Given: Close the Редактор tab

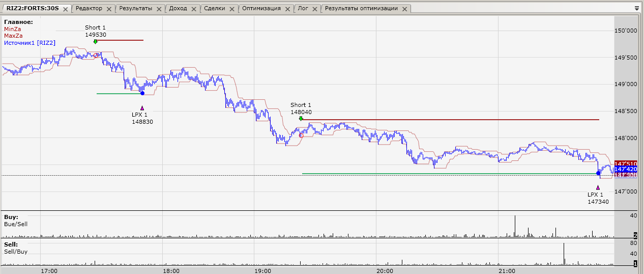Looking at the screenshot, I should point(109,9).
